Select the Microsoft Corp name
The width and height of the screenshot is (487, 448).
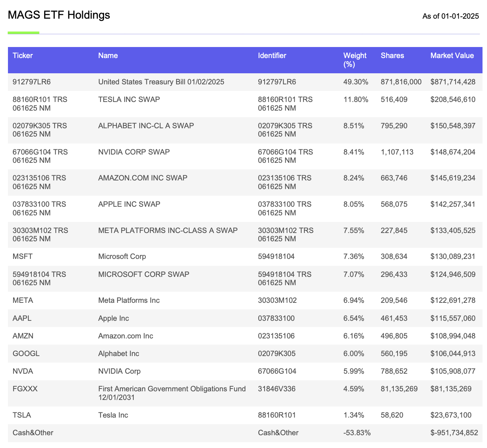point(122,256)
